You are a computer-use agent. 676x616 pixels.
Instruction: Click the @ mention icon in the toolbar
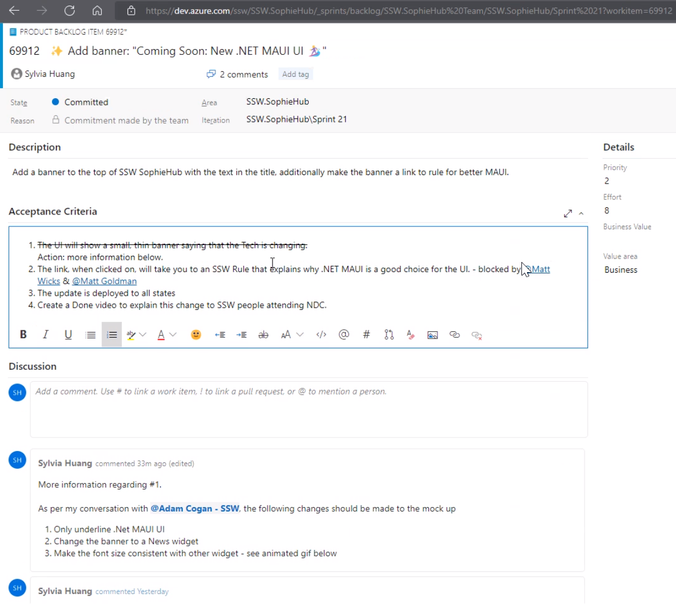(x=344, y=335)
